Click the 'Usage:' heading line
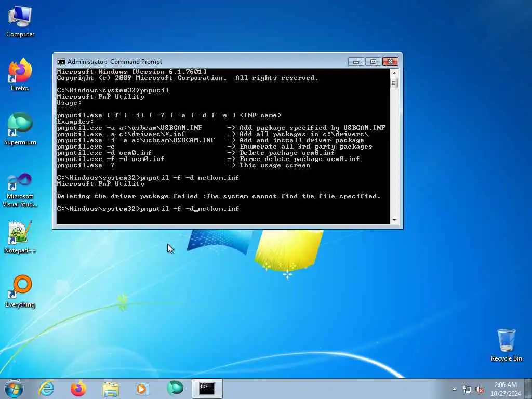 69,103
